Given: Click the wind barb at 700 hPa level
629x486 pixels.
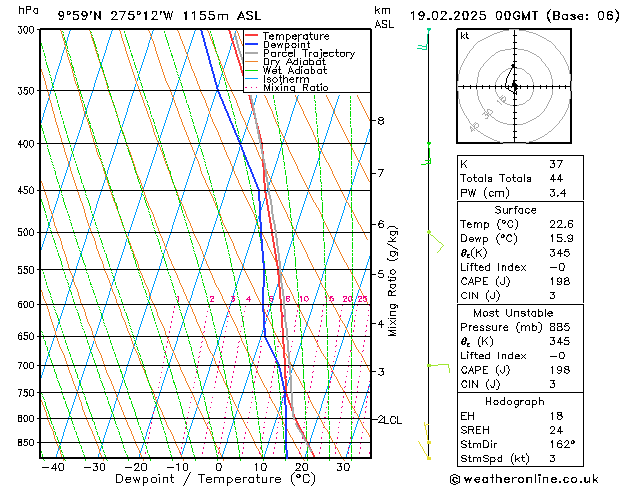Looking at the screenshot, I should coord(439,367).
